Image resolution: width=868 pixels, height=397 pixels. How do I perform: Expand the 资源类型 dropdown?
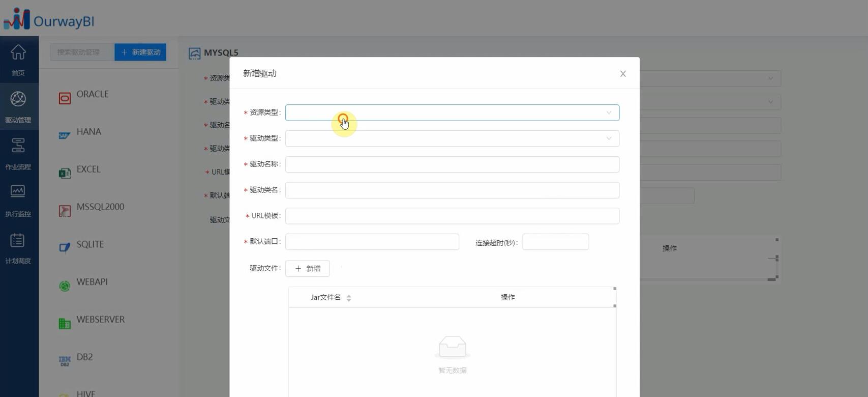click(452, 112)
